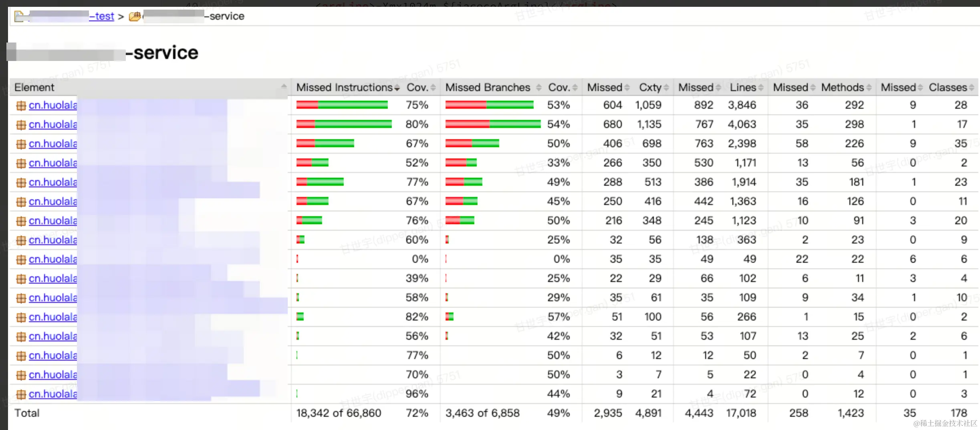This screenshot has width=980, height=430.
Task: Click the package icon in the 39% coverage row
Action: tap(21, 279)
